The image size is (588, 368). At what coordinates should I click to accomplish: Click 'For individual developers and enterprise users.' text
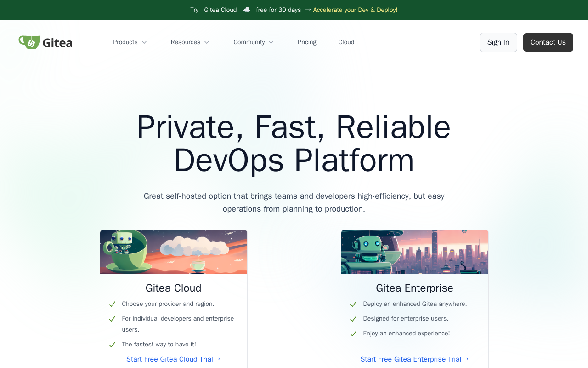(178, 324)
